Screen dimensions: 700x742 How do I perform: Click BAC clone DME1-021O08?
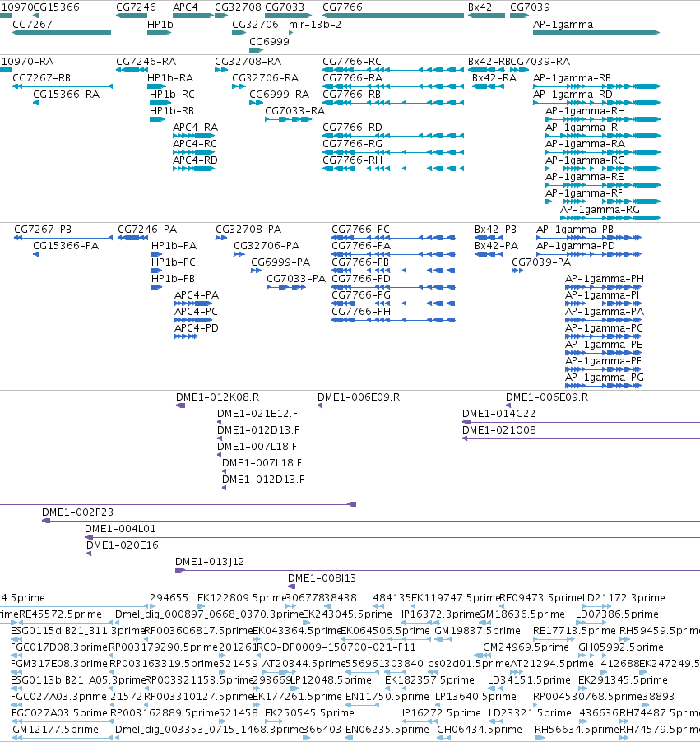coord(498,429)
